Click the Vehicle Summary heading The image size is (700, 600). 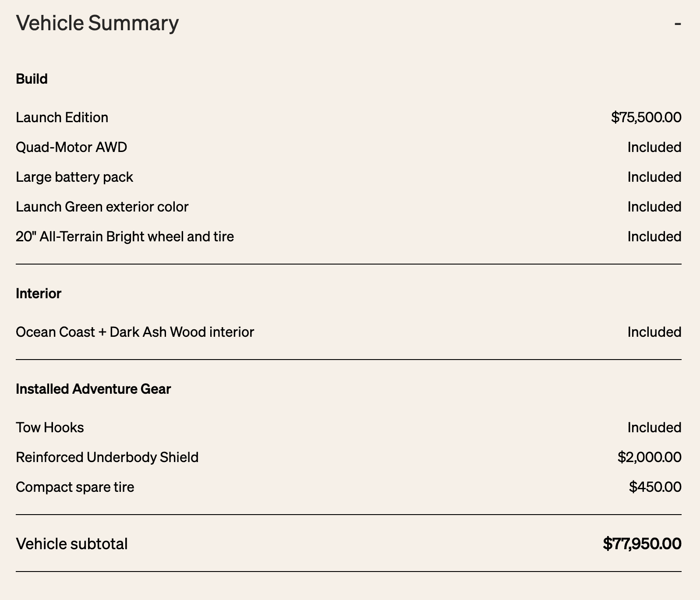coord(97,23)
